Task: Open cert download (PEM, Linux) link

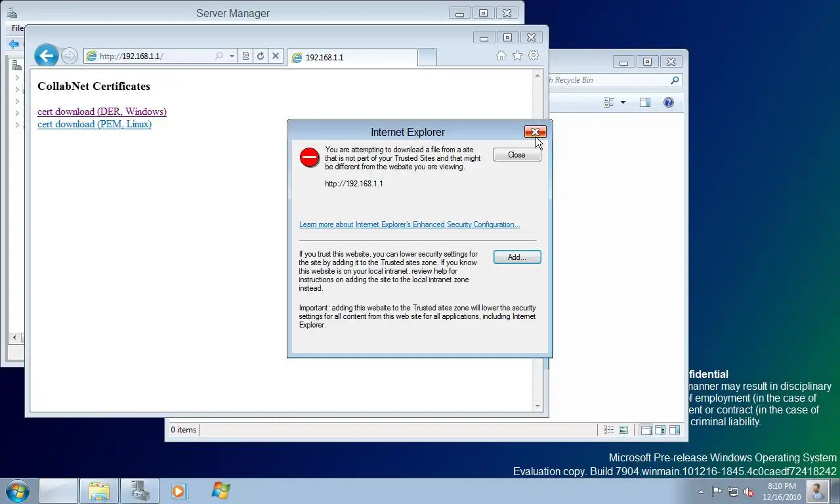Action: point(94,124)
